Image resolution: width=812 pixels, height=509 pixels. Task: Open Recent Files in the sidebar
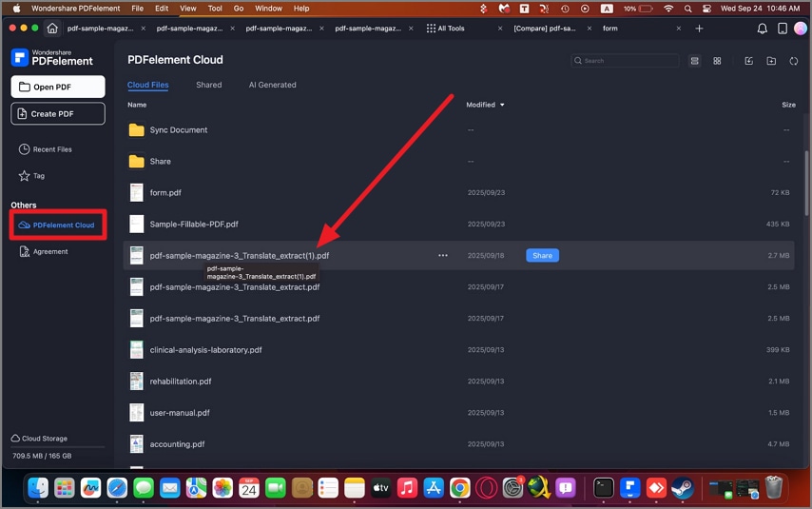coord(46,149)
